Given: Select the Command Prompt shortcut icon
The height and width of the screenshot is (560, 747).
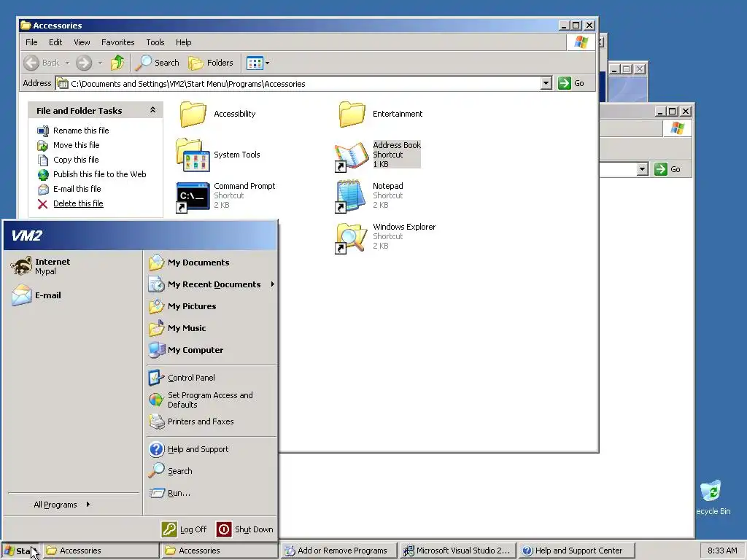Looking at the screenshot, I should click(x=193, y=197).
